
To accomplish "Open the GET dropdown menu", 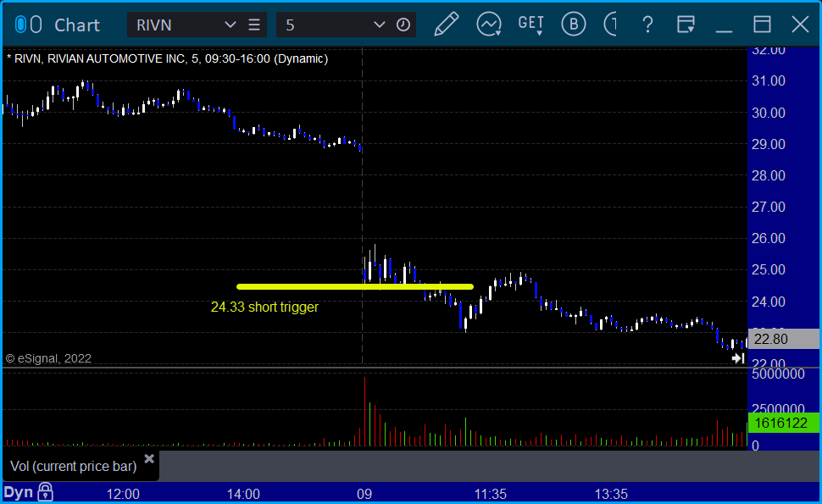I will point(531,25).
